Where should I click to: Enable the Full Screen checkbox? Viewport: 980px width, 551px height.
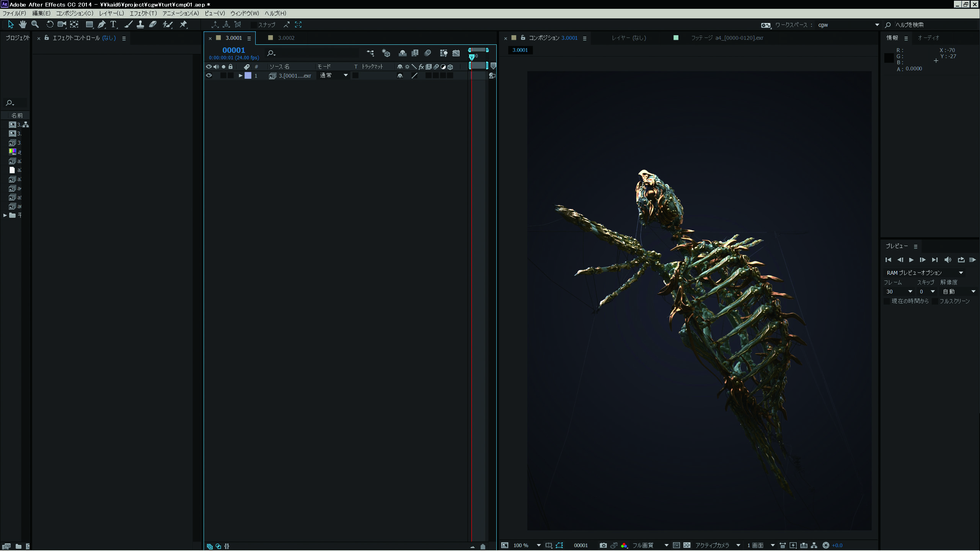(934, 302)
